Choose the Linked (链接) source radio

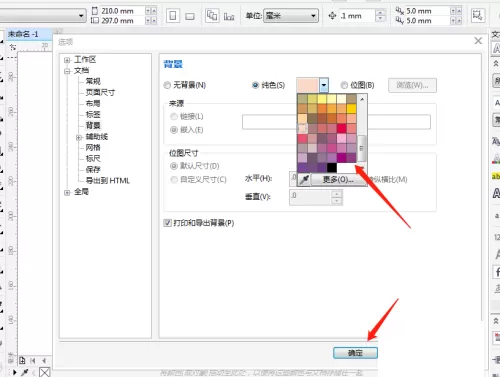click(174, 116)
